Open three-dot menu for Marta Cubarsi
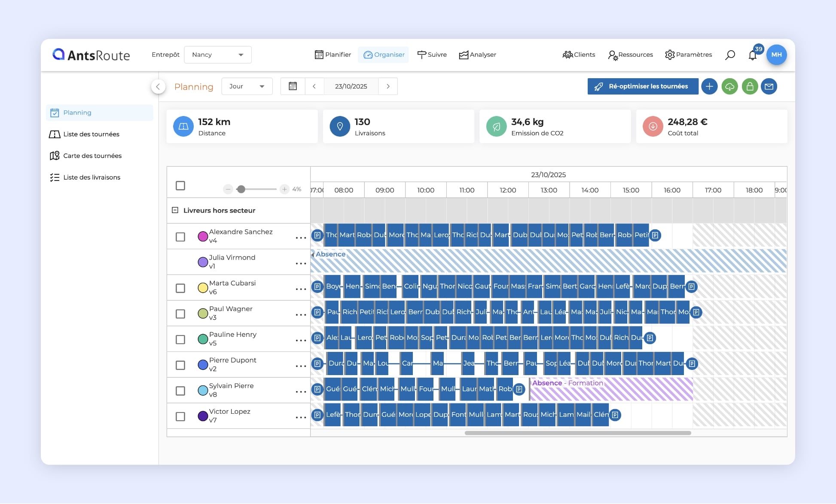The height and width of the screenshot is (504, 836). (301, 289)
